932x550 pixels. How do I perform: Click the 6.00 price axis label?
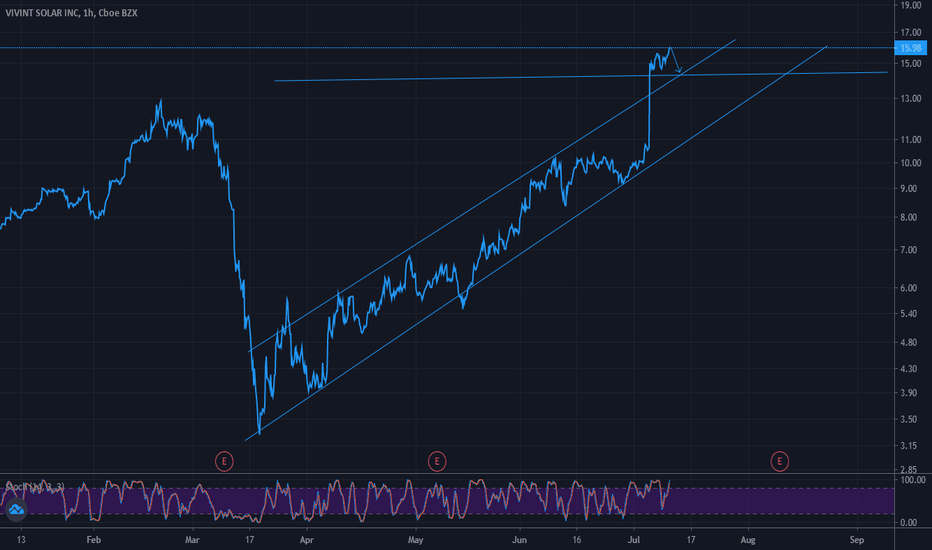point(909,288)
